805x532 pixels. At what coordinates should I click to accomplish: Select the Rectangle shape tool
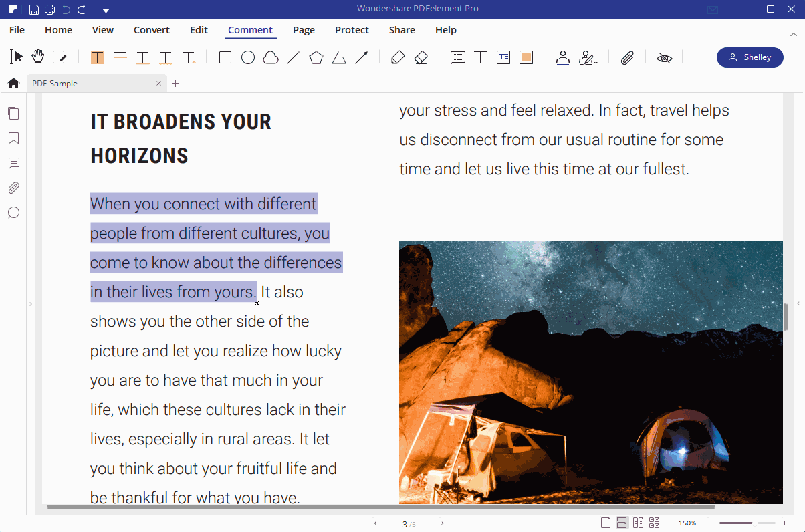[225, 57]
